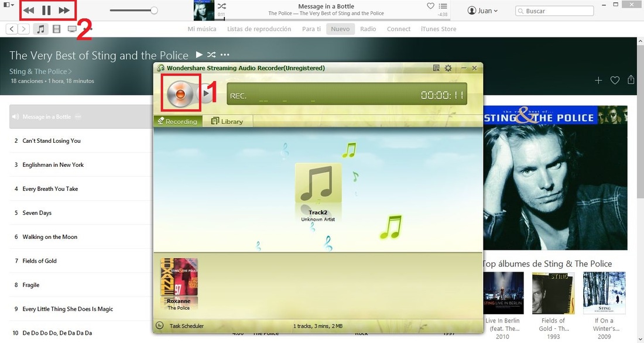This screenshot has width=644, height=343.
Task: Click the iTunes rewind (previous track) button
Action: tap(28, 11)
